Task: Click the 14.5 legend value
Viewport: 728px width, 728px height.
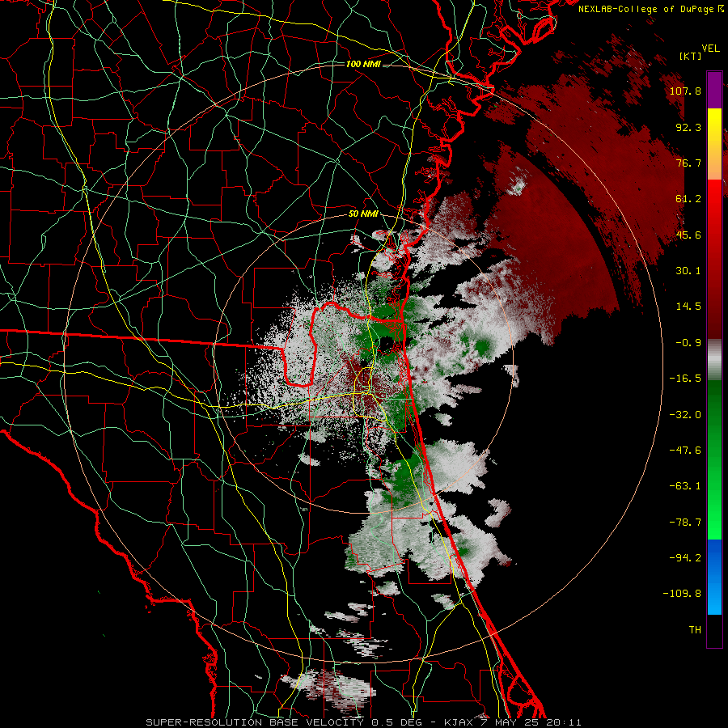Action: (x=688, y=307)
